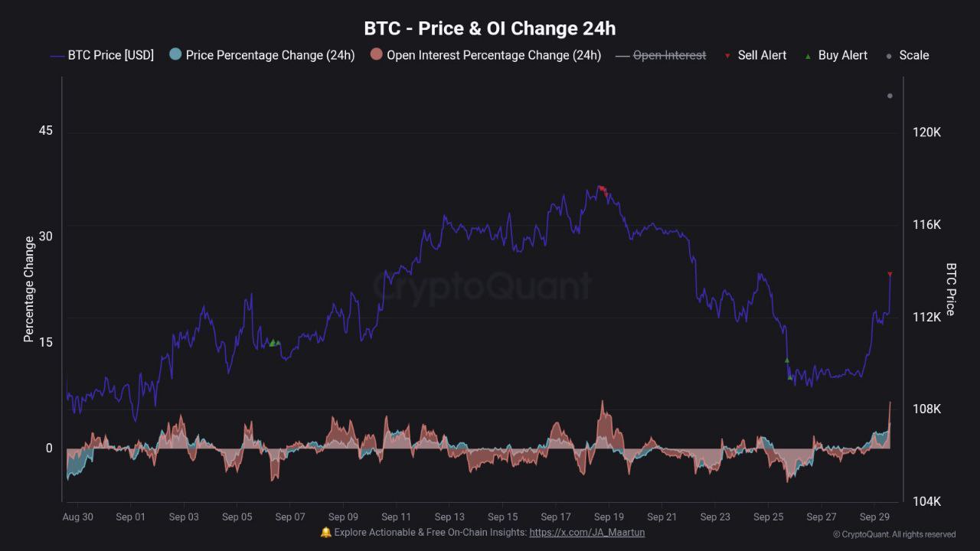Open the x.com/JA_Maartun link
The image size is (980, 551).
[x=586, y=532]
